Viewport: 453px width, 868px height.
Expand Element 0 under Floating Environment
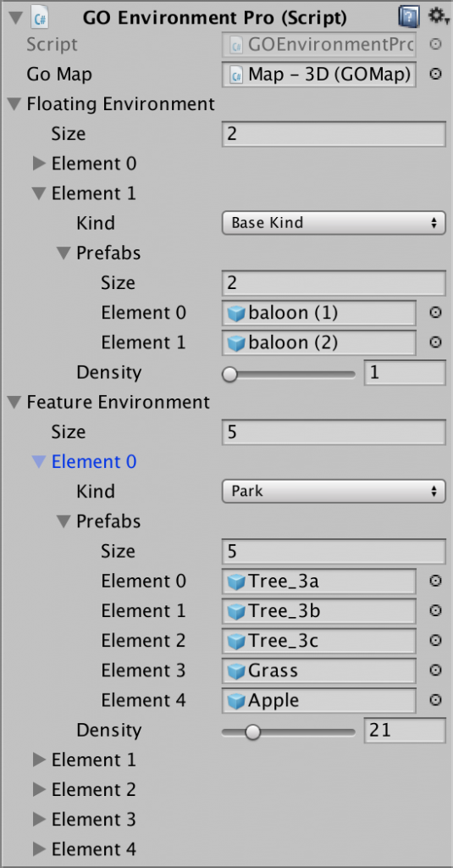point(39,164)
